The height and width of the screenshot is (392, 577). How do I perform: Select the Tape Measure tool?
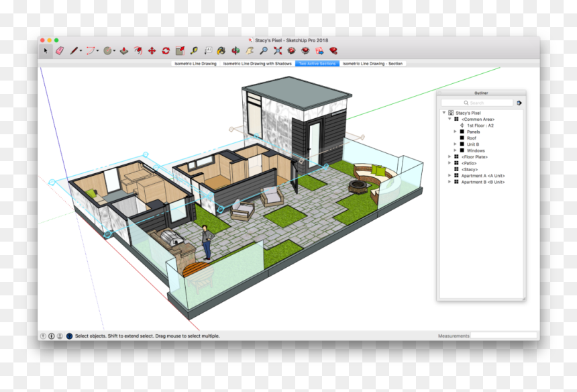coord(194,51)
